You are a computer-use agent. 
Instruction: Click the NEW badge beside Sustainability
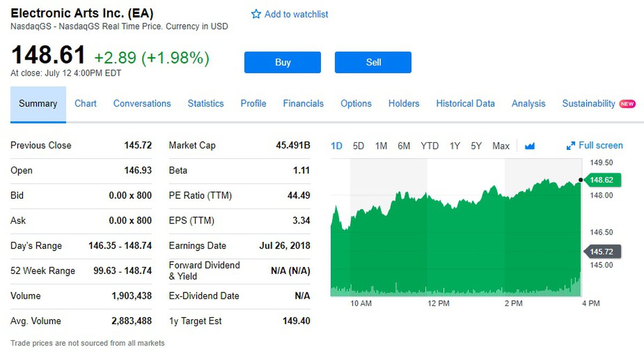[x=627, y=104]
